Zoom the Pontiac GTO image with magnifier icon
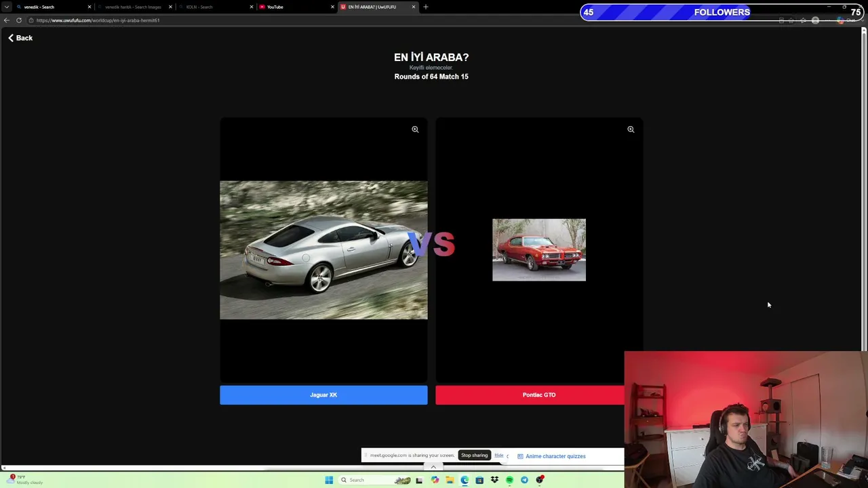 tap(631, 129)
